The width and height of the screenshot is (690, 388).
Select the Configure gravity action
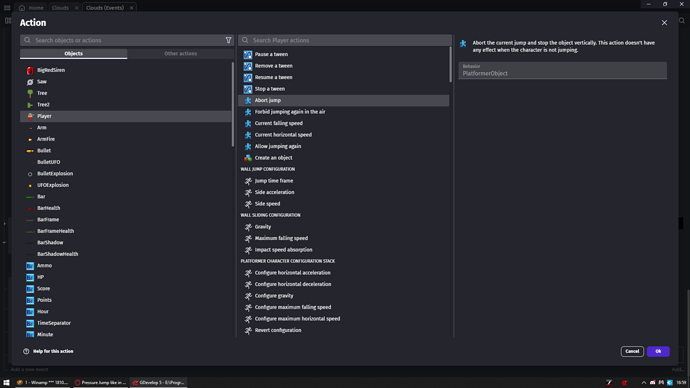point(343,296)
